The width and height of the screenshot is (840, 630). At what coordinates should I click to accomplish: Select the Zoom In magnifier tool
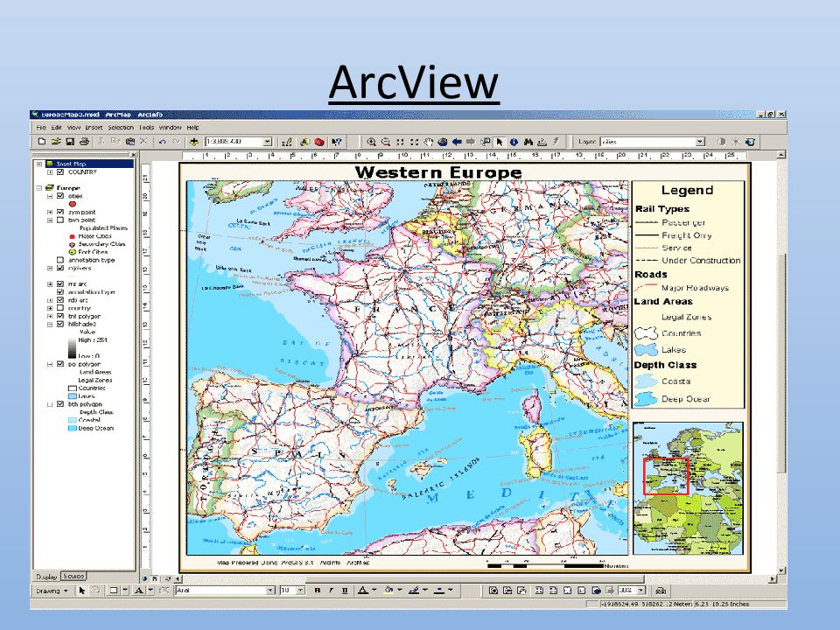tap(371, 142)
